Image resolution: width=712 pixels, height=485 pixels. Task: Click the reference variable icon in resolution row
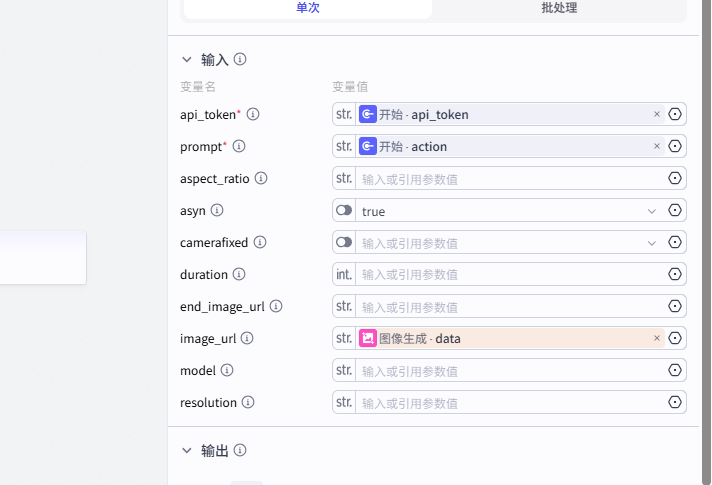pos(675,403)
